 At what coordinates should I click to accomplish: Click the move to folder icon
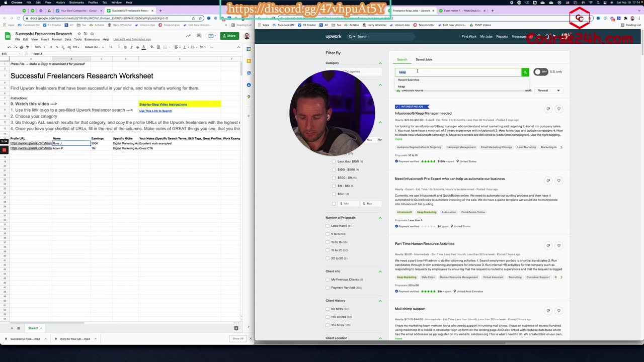(86, 34)
